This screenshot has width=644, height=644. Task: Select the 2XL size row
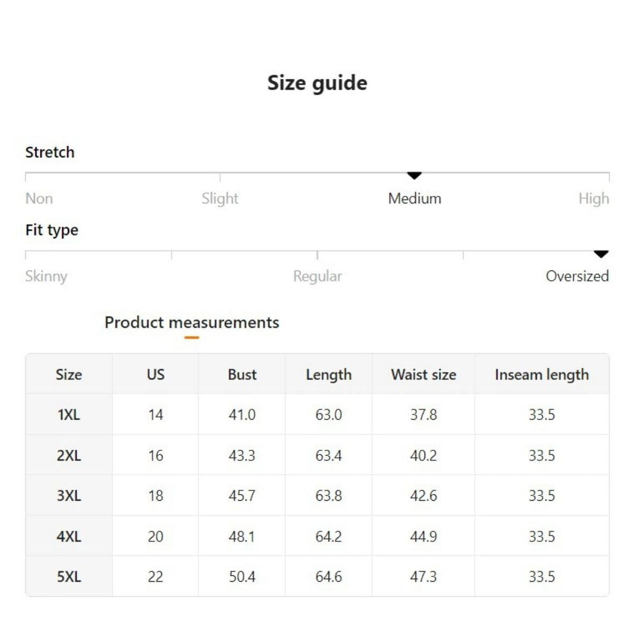(x=69, y=456)
